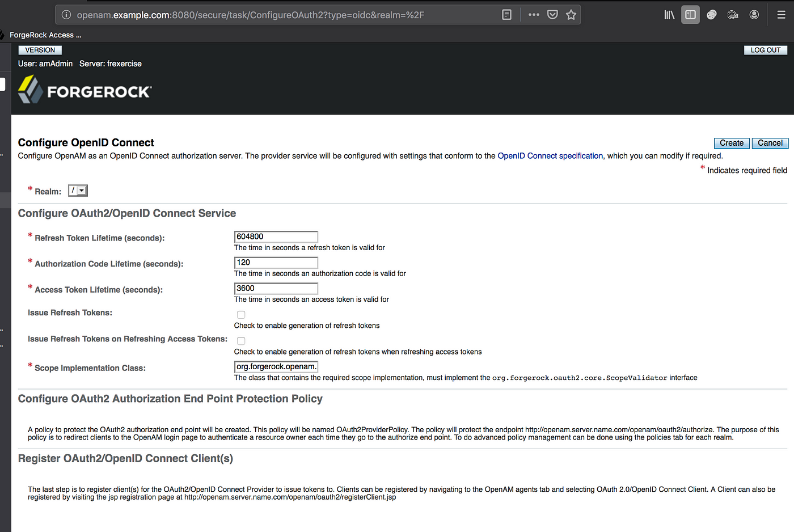Check Issue Refresh Tokens on Refreshing Access Tokens
794x532 pixels.
coord(241,341)
